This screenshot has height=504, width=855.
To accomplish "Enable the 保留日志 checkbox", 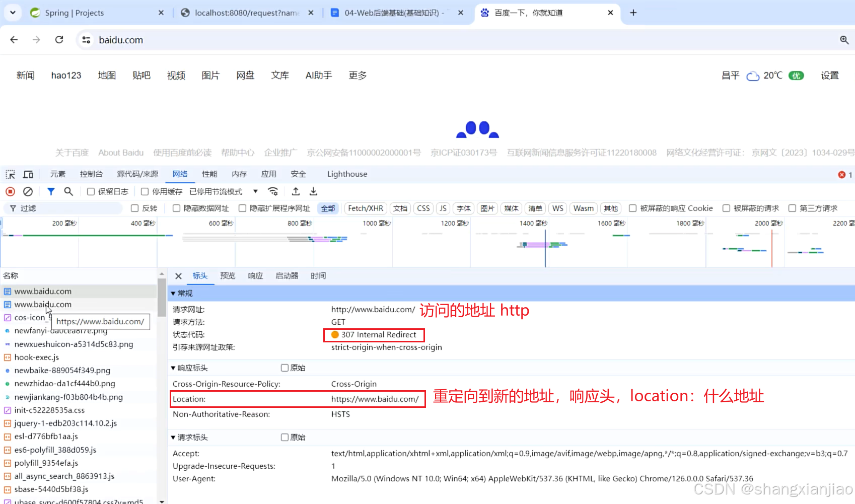I will point(91,191).
